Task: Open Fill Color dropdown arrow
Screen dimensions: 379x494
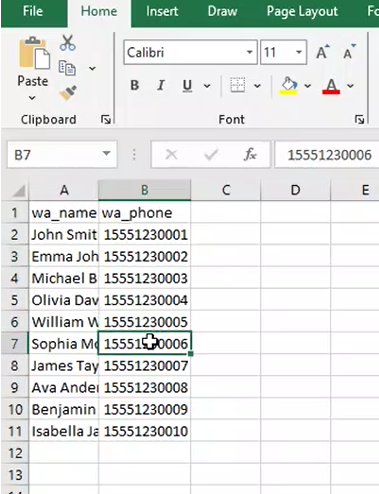Action: point(308,86)
